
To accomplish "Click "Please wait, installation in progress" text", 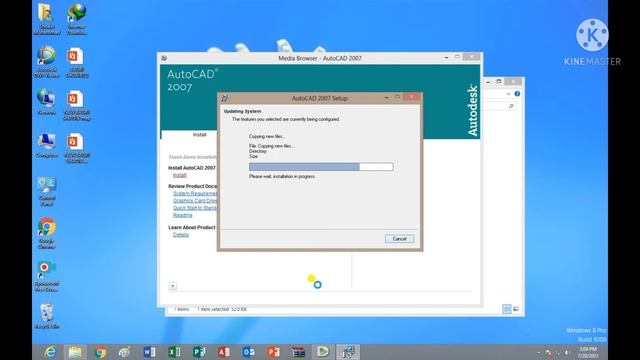I will pyautogui.click(x=282, y=176).
